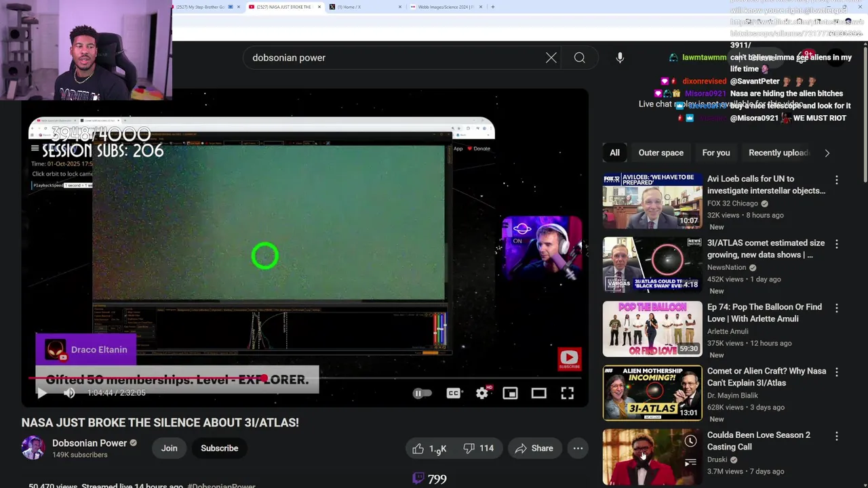Image resolution: width=868 pixels, height=488 pixels.
Task: Select the All filter chip
Action: coord(614,152)
